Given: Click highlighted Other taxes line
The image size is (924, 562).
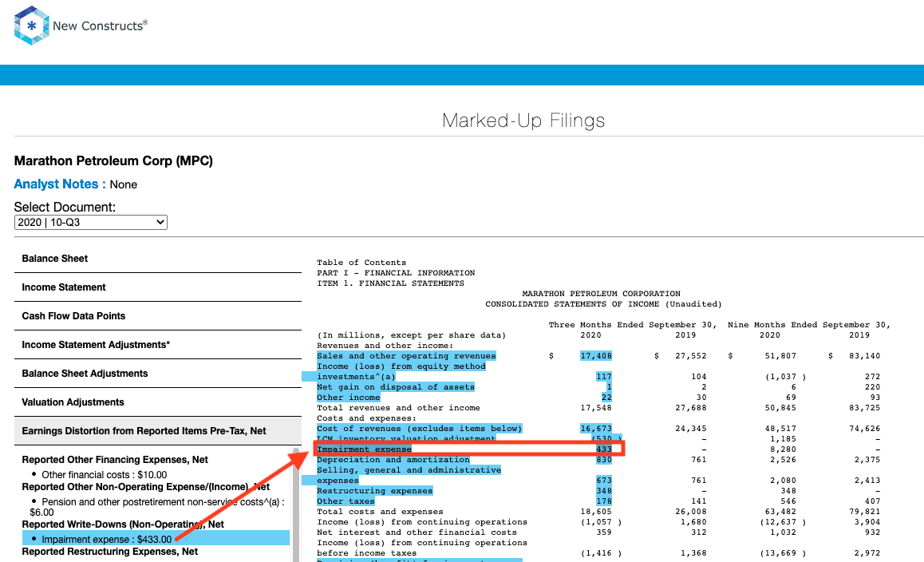Looking at the screenshot, I should pyautogui.click(x=346, y=501).
